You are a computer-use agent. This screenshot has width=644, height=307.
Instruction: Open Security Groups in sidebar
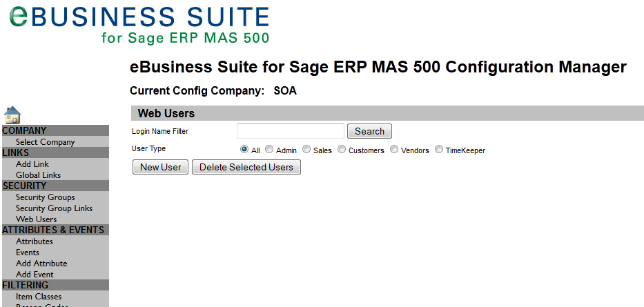(46, 197)
